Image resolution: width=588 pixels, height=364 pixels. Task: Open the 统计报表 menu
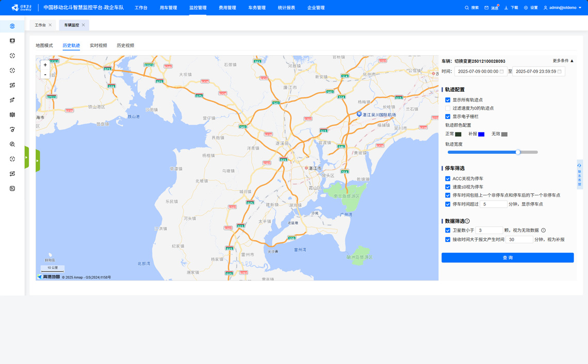(286, 8)
